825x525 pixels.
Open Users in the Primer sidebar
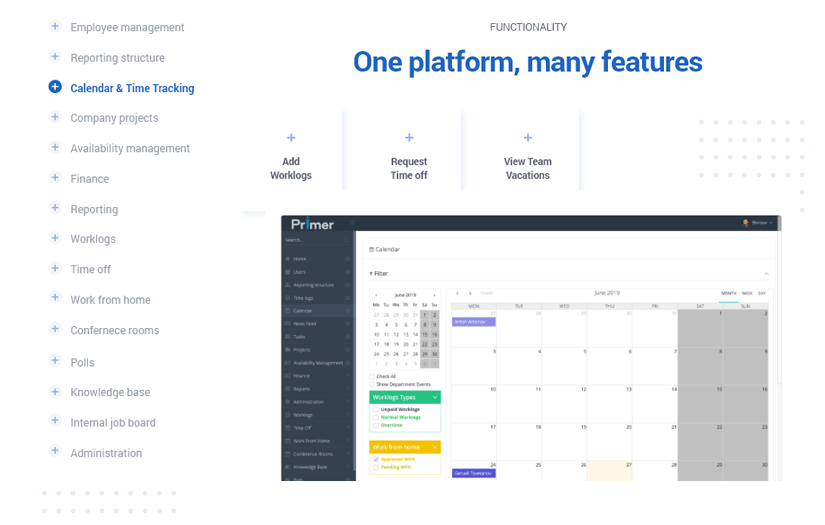pos(299,272)
